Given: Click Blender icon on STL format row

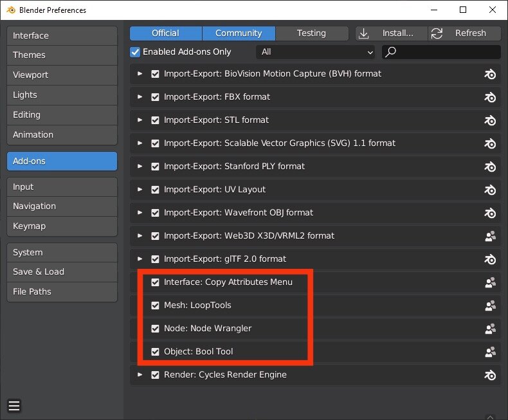Looking at the screenshot, I should point(490,120).
